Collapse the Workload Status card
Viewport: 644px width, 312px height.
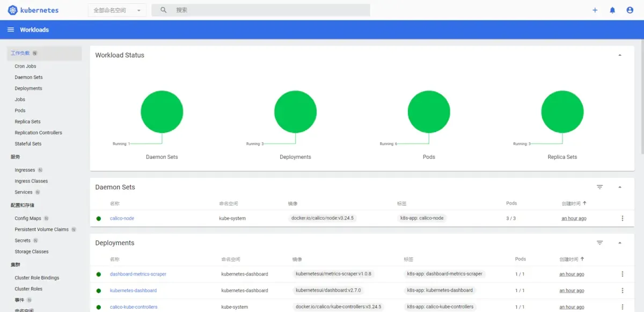tap(620, 55)
